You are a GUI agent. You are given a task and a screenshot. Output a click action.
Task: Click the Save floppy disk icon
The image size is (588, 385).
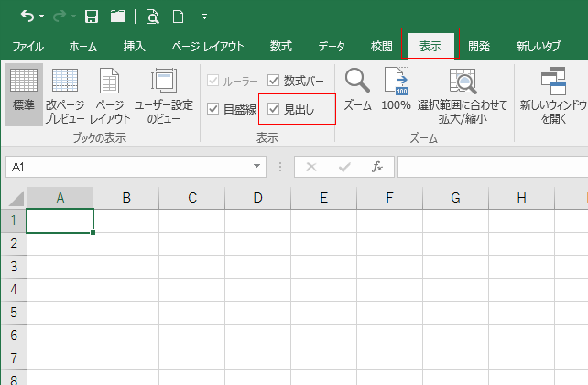tap(91, 16)
